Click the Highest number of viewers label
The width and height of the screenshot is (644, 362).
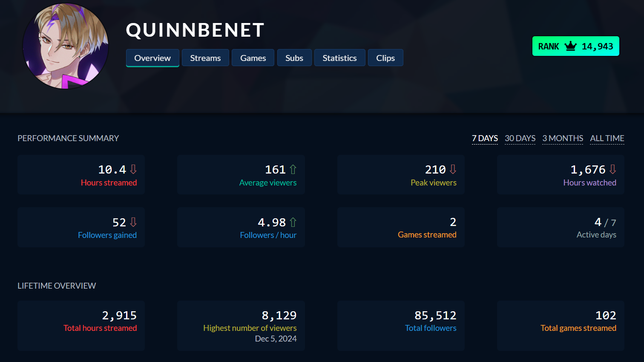250,328
